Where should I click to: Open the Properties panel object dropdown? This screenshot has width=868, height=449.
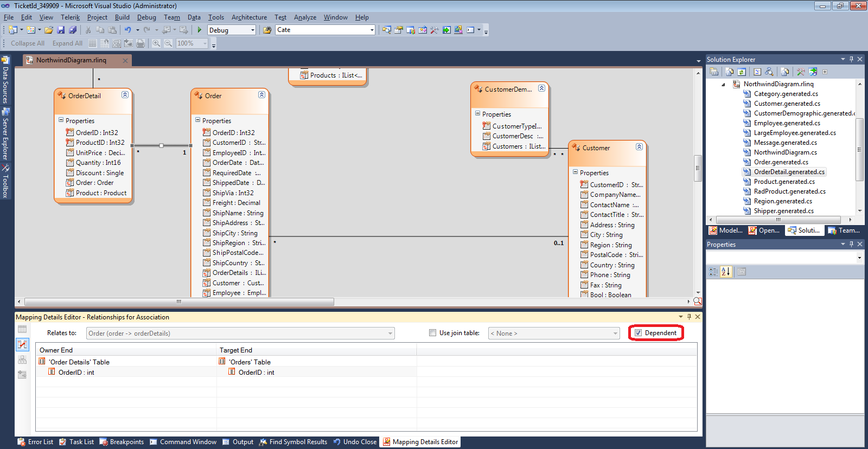(859, 258)
